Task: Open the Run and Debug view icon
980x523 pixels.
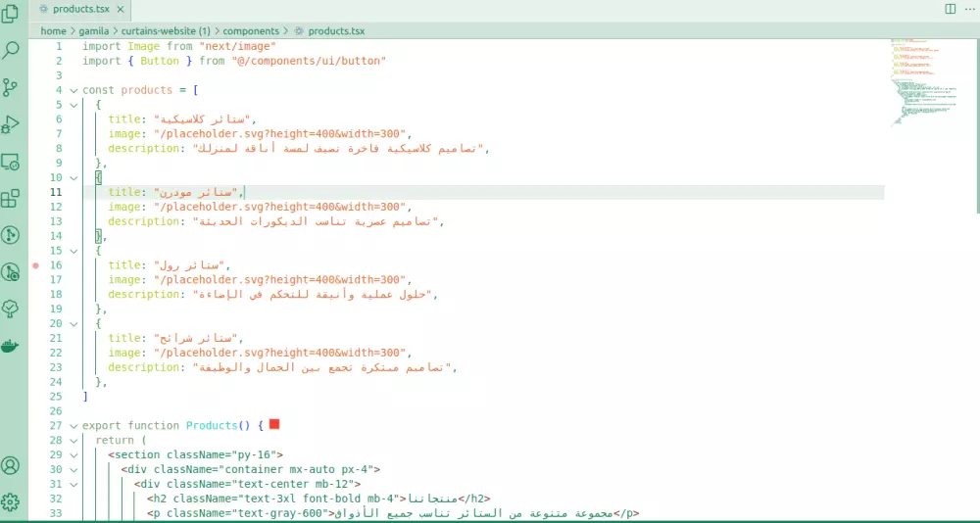Action: [x=10, y=124]
